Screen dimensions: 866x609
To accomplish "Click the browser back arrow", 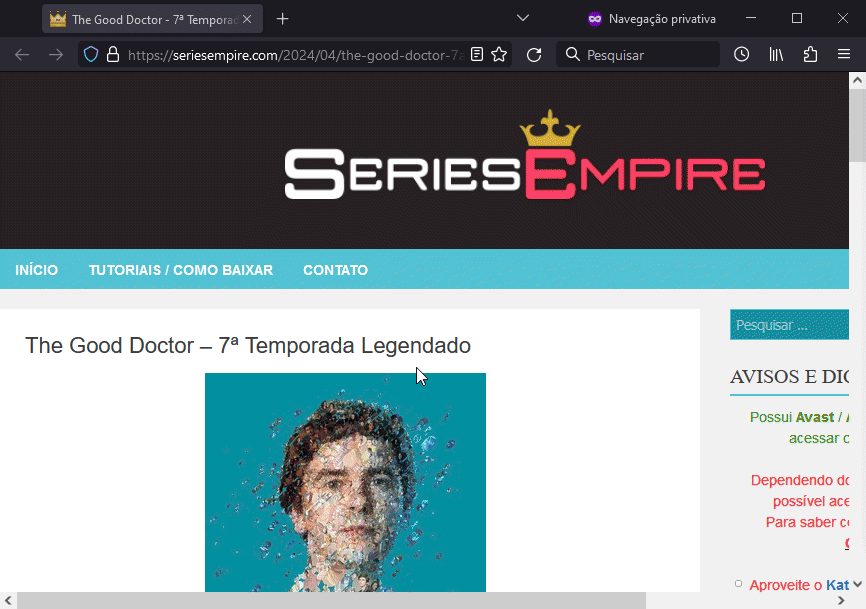I will click(x=22, y=55).
